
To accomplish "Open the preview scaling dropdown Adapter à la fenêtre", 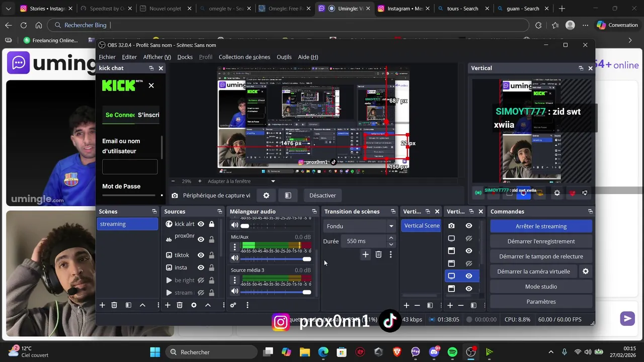I will 242,181.
